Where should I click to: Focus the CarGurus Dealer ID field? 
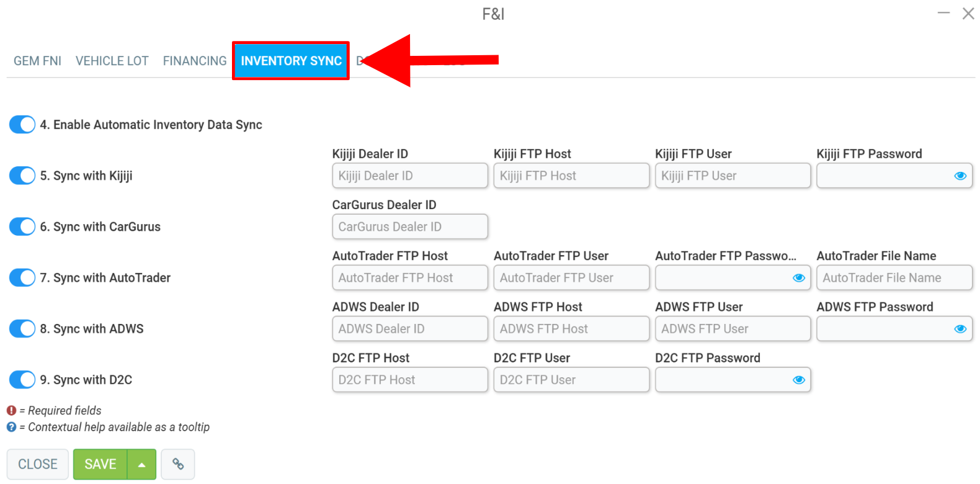tap(410, 226)
